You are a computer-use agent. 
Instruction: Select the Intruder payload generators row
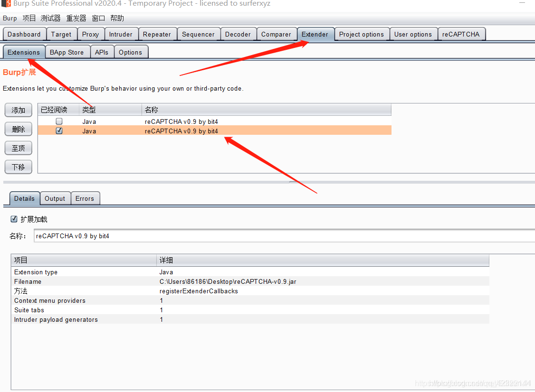[250, 320]
